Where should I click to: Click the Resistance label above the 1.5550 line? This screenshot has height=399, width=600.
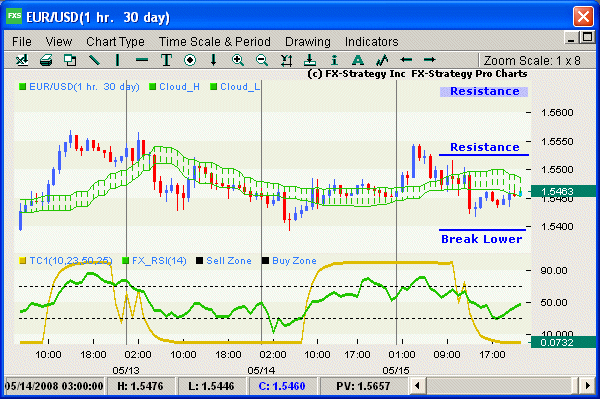[484, 147]
